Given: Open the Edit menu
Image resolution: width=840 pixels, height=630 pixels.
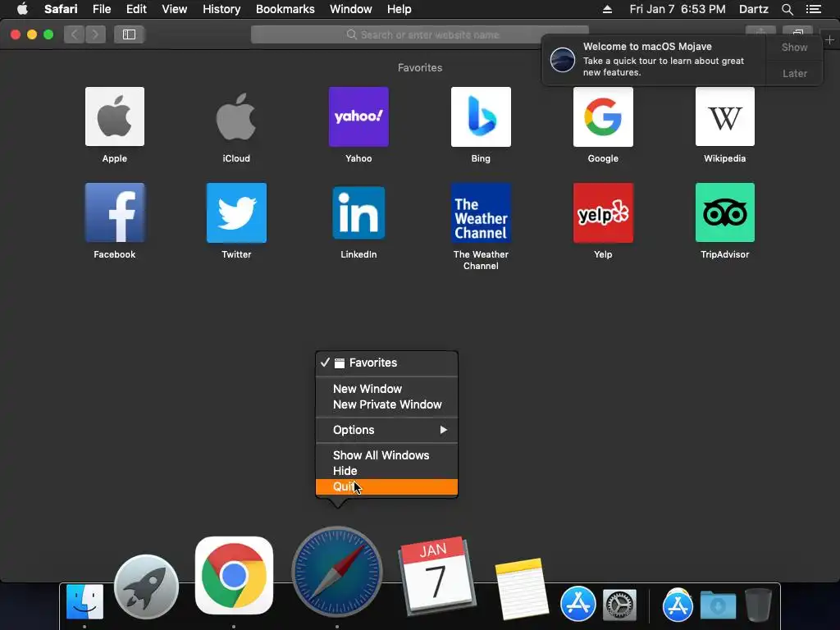Looking at the screenshot, I should pos(136,9).
